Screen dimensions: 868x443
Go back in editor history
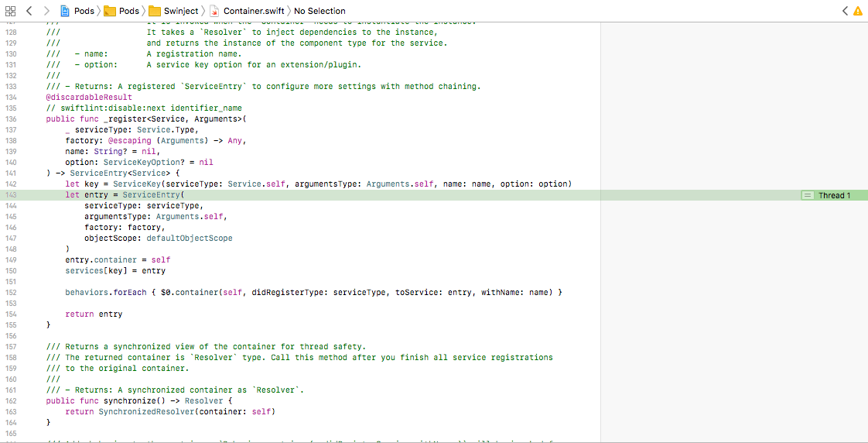pos(29,11)
